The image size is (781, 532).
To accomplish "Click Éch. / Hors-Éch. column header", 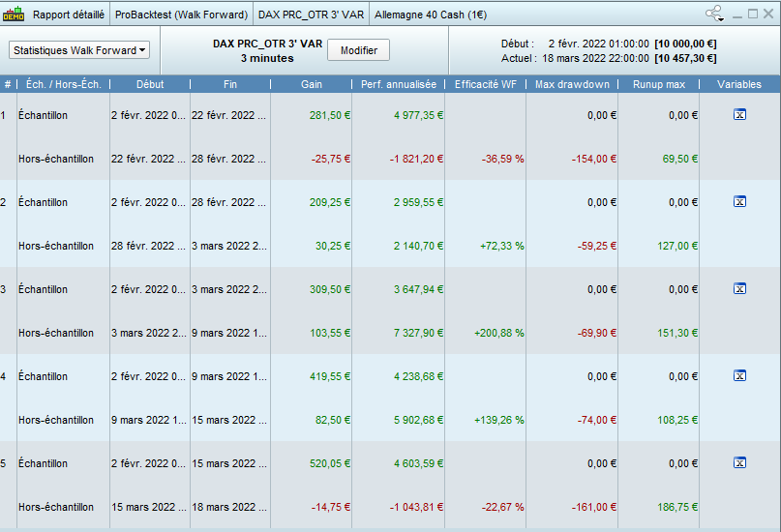I will point(63,84).
